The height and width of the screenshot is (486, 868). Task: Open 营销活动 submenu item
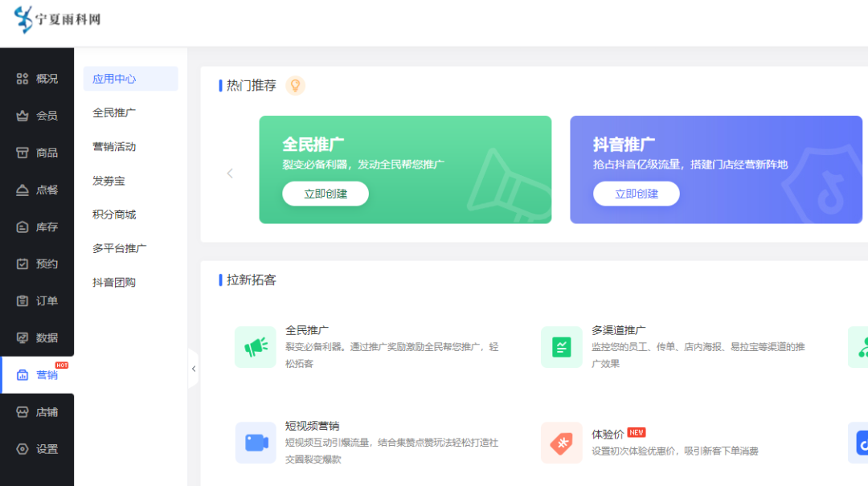point(114,147)
